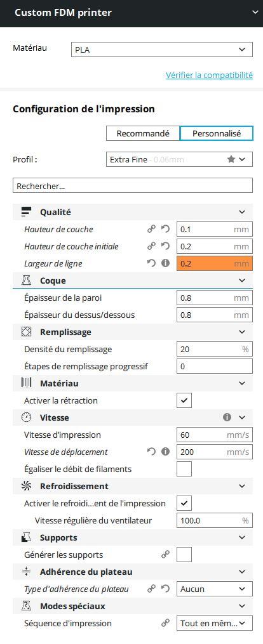This screenshot has width=263, height=644.
Task: Reset Vitesse de déplacement value
Action: tap(152, 452)
